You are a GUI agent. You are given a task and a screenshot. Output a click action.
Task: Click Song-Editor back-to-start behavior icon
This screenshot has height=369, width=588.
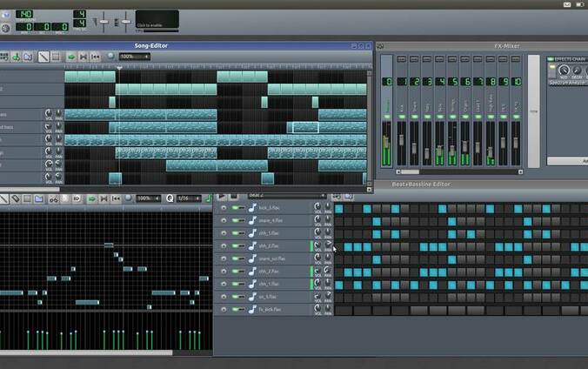point(96,57)
